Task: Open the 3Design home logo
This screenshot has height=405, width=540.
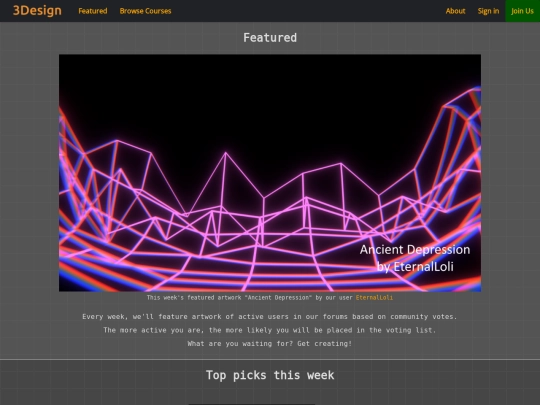Action: [37, 11]
